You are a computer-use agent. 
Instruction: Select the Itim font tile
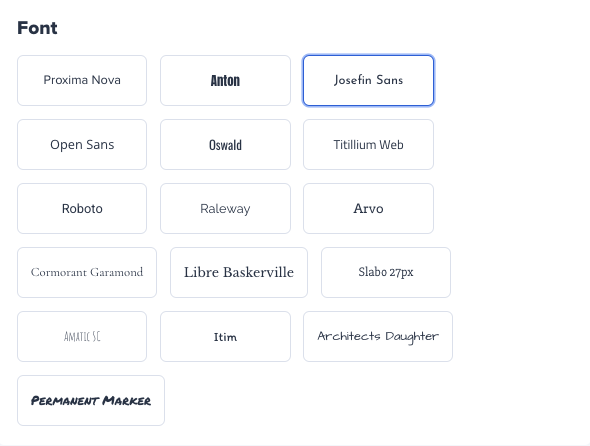click(225, 336)
